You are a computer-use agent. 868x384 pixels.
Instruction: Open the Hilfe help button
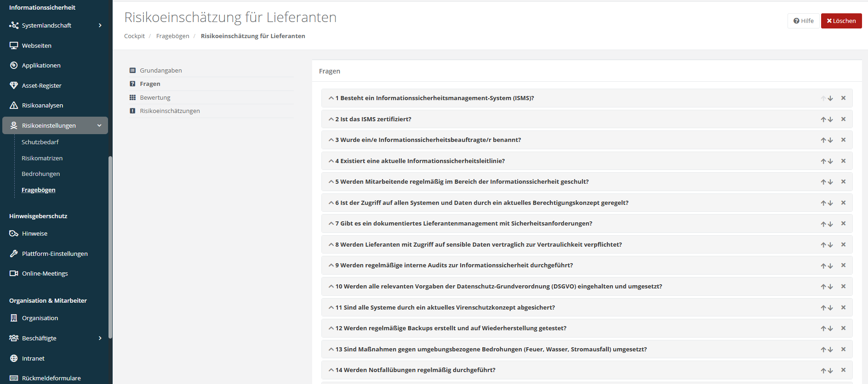point(803,21)
